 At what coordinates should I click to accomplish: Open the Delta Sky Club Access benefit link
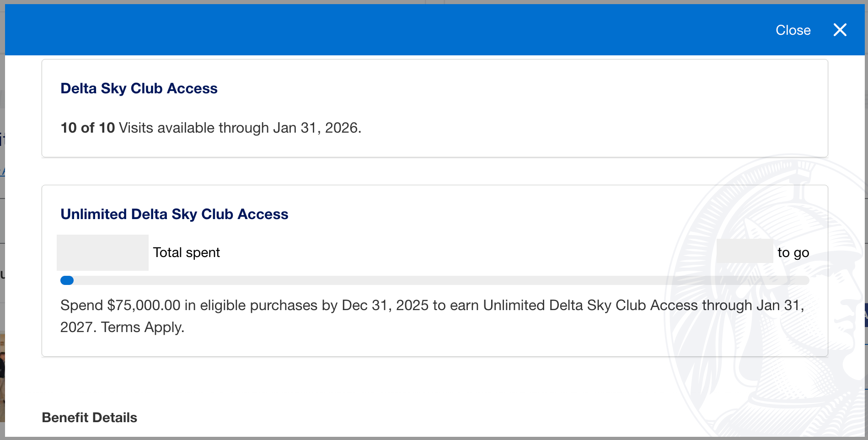139,88
